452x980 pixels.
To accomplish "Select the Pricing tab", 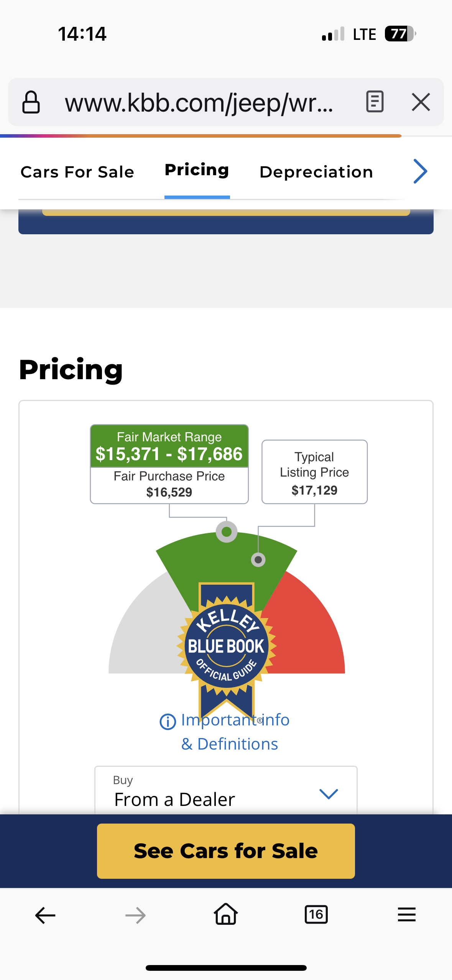I will point(197,170).
